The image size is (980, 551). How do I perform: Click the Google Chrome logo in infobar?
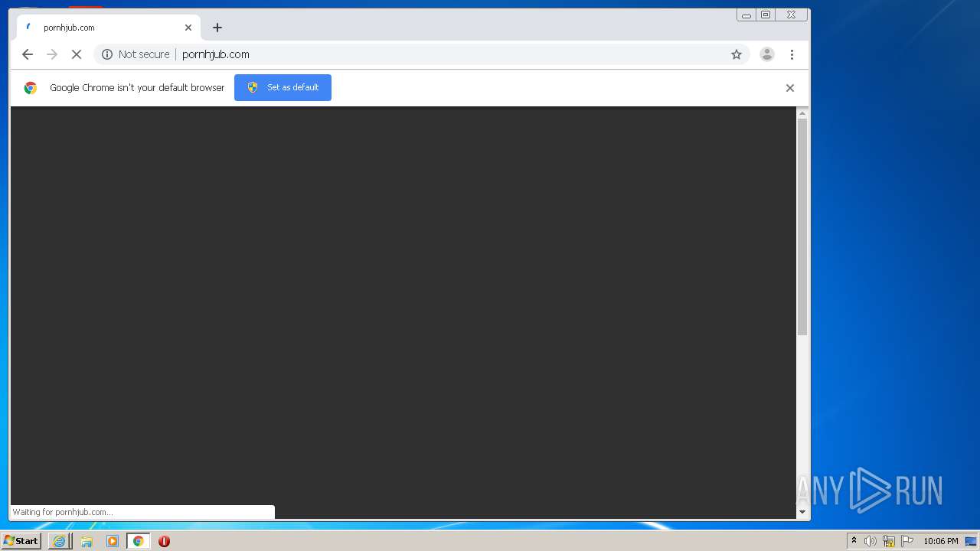tap(31, 88)
